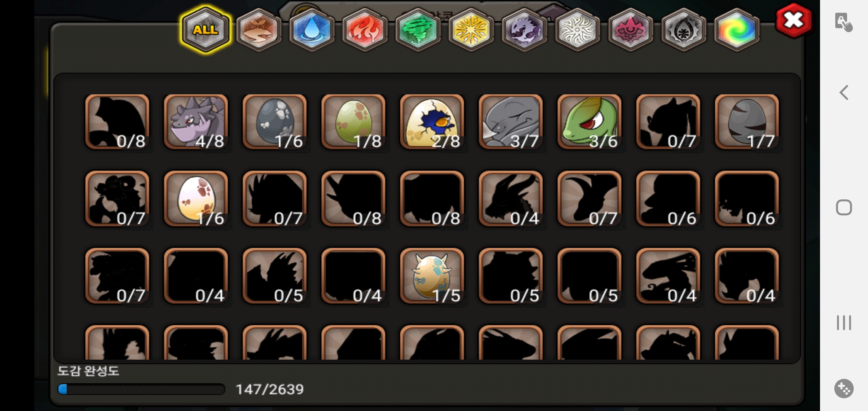Tap the Android home button

844,207
